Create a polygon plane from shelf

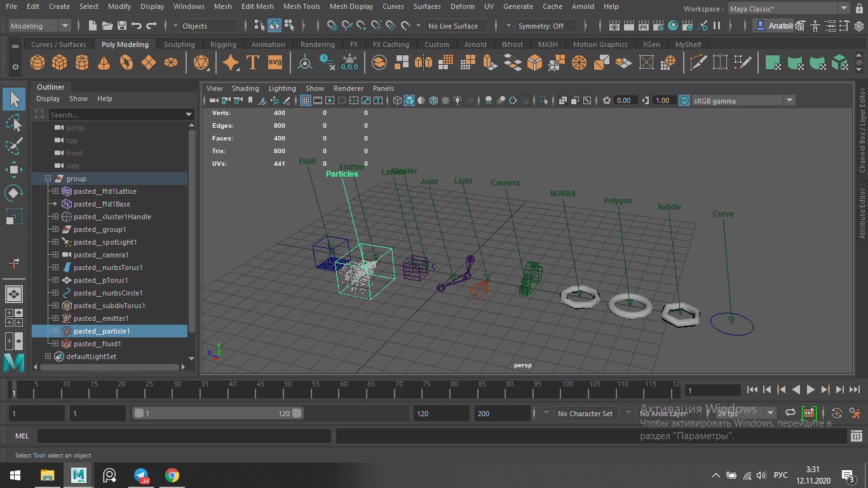click(x=149, y=63)
